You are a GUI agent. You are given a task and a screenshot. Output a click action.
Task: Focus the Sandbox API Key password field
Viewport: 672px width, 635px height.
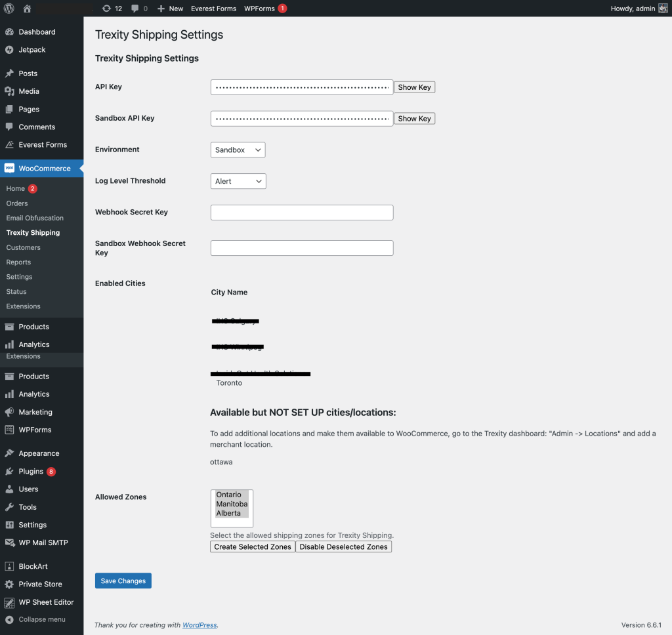click(302, 119)
